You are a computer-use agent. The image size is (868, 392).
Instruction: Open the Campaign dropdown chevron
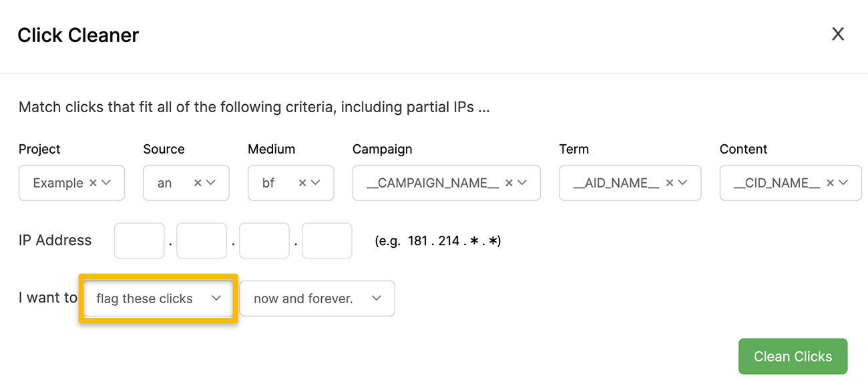pyautogui.click(x=522, y=183)
